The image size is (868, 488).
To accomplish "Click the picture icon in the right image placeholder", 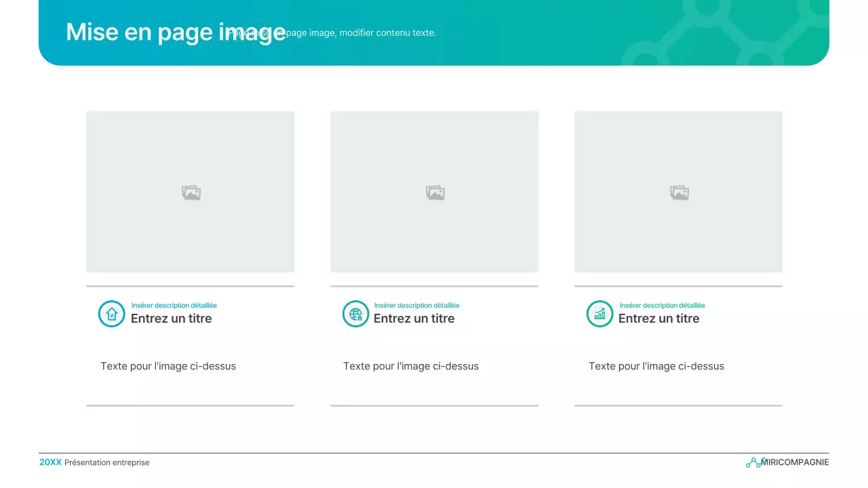I will click(679, 193).
